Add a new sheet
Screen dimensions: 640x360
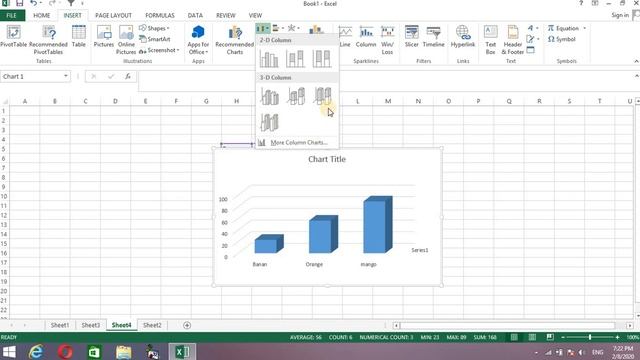(187, 325)
